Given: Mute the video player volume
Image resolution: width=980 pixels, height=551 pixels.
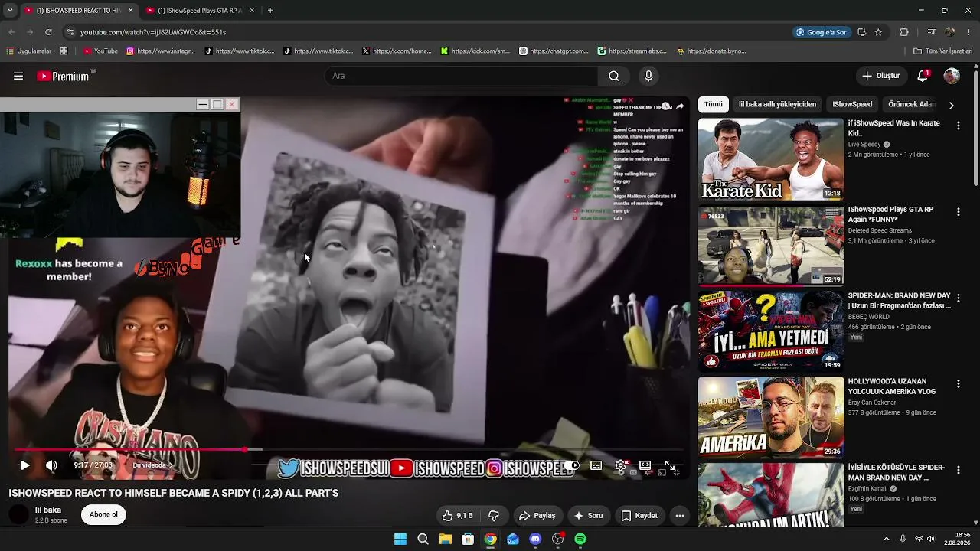Looking at the screenshot, I should click(x=51, y=465).
